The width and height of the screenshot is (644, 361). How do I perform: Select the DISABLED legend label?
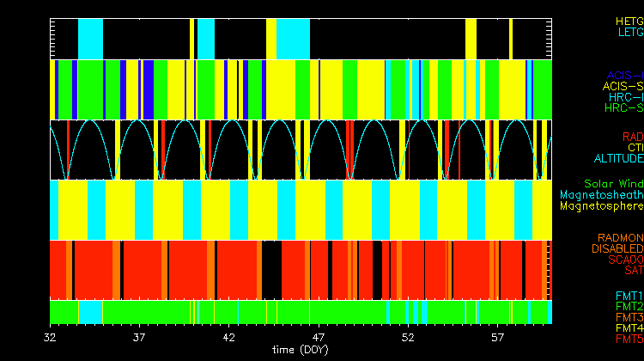click(617, 248)
